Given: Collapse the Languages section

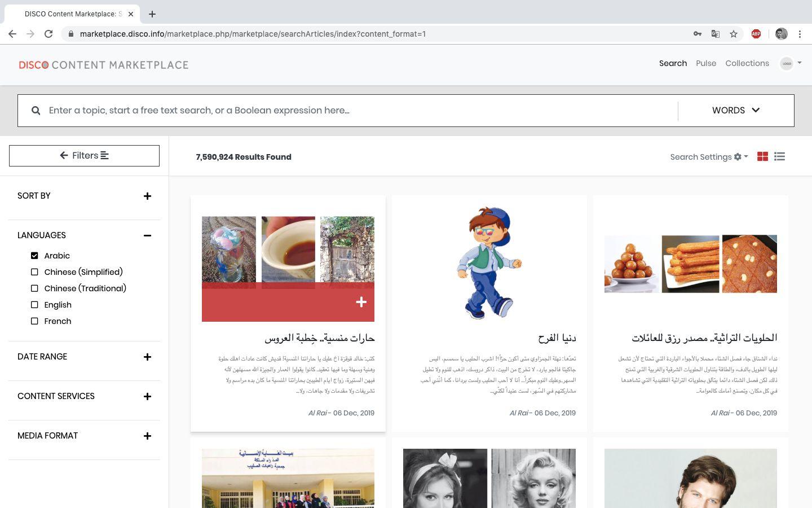Looking at the screenshot, I should pos(147,235).
